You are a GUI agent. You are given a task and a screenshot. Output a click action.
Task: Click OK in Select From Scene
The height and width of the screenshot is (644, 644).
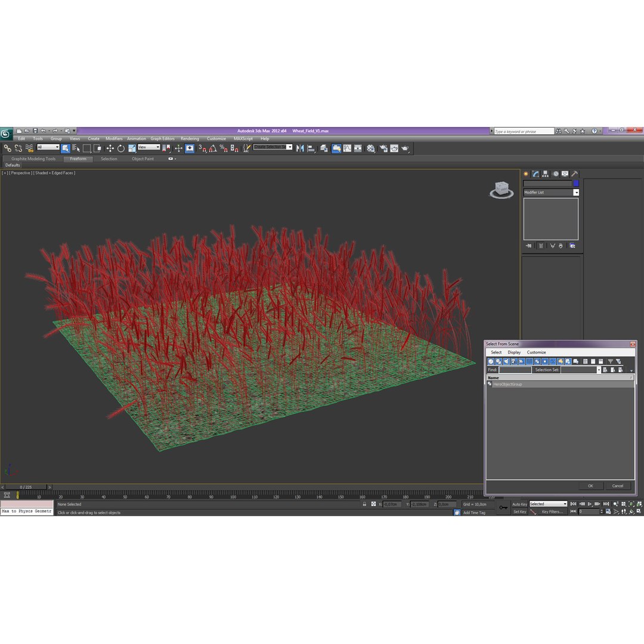(590, 486)
